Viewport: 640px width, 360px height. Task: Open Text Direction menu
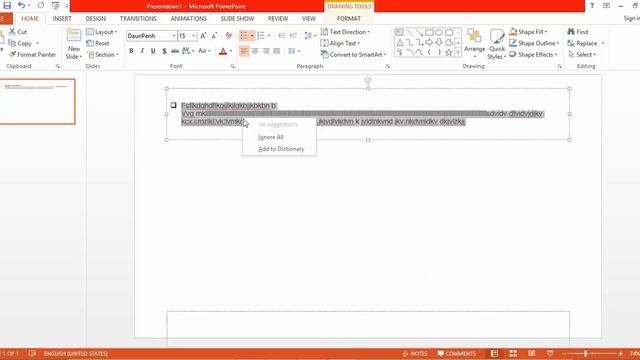[345, 31]
